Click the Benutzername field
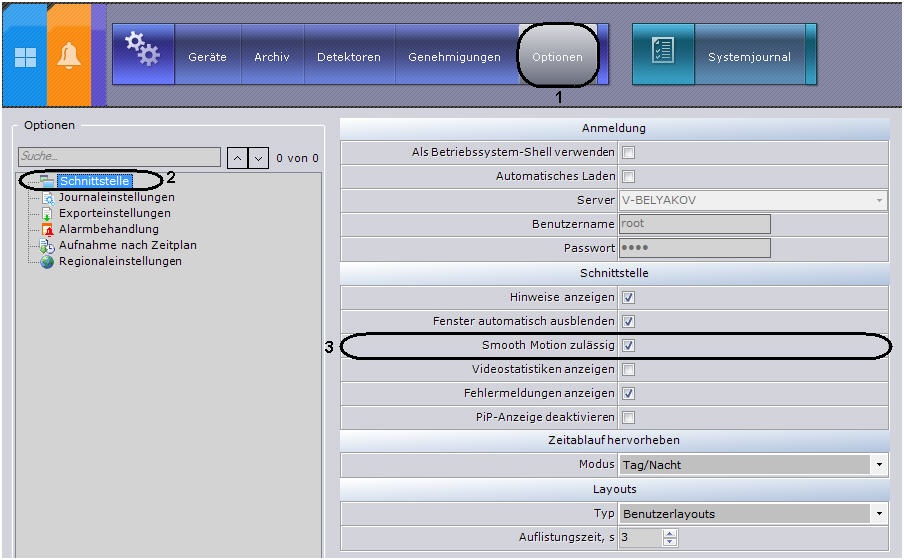The width and height of the screenshot is (904, 560). click(695, 224)
